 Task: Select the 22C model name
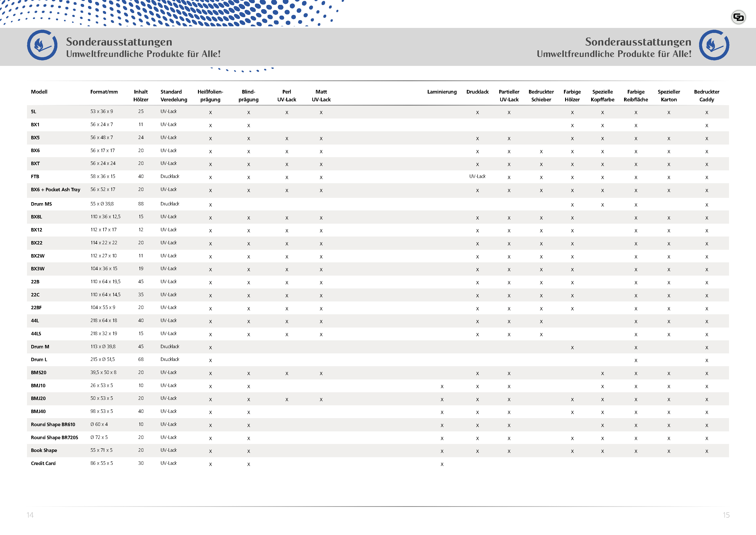coord(35,295)
